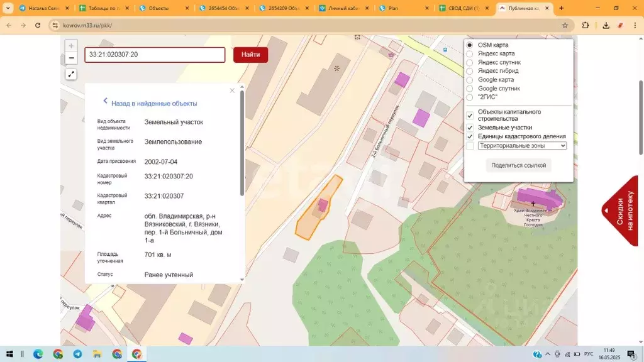
Task: Reload the page
Action: click(x=38, y=26)
